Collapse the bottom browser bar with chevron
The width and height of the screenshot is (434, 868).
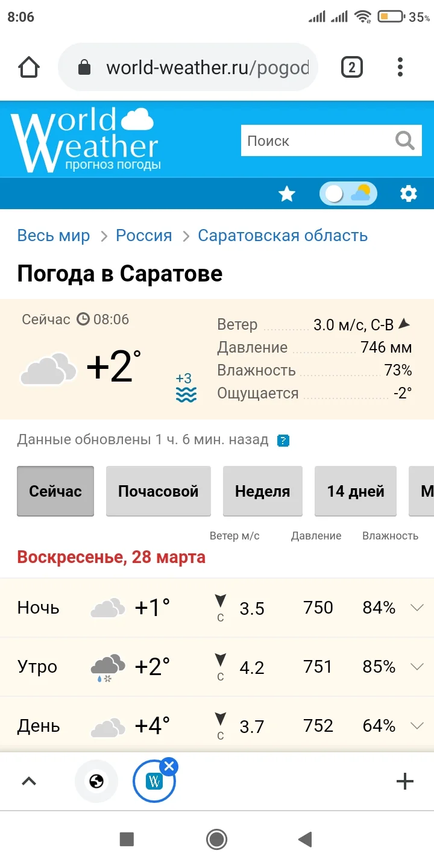pyautogui.click(x=30, y=781)
